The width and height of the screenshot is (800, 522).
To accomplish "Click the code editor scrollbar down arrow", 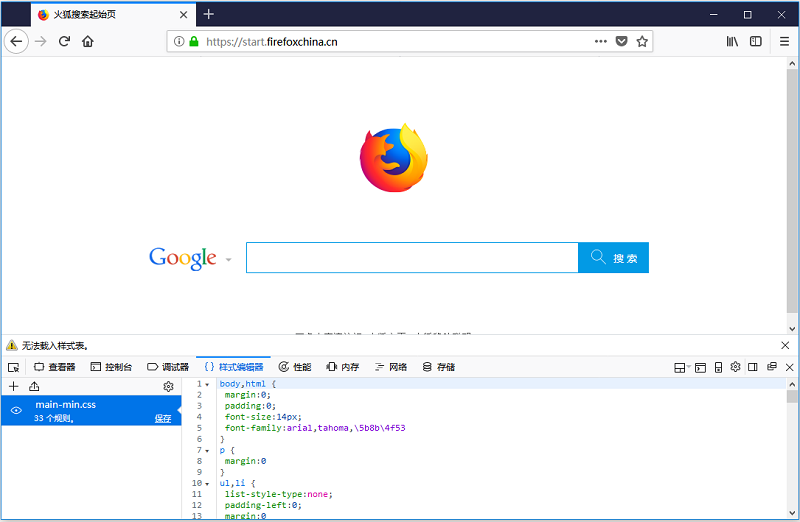I will [x=792, y=513].
